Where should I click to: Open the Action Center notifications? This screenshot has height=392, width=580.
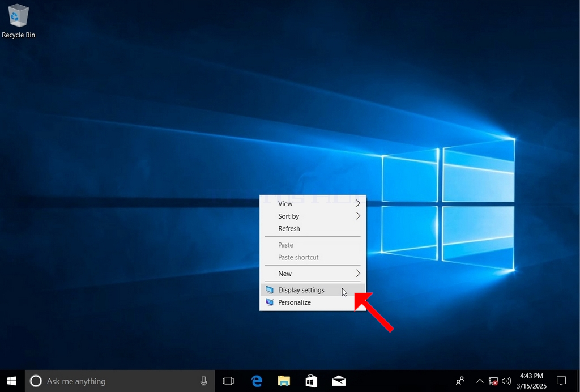[561, 381]
